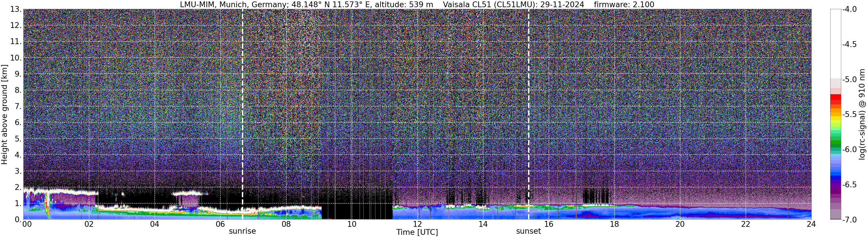The image size is (868, 238).
Task: Click the "sunrise" label below the time axis
Action: [x=242, y=231]
